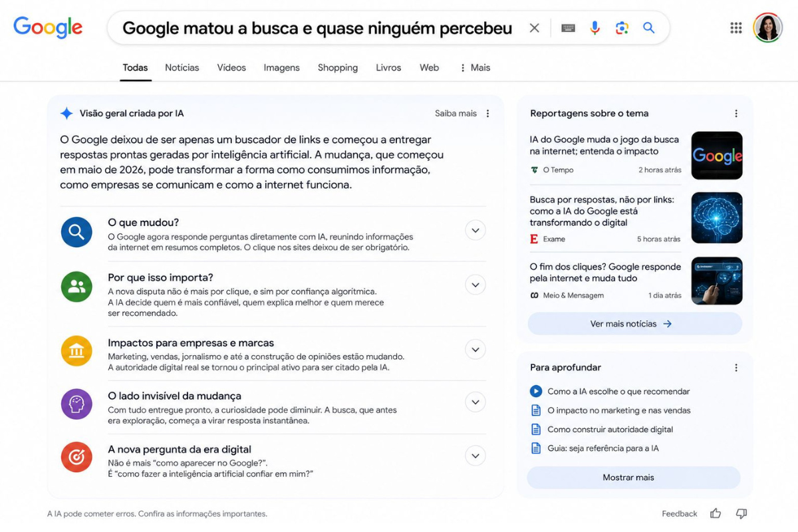
Task: Open Google Lens image search icon
Action: [622, 28]
